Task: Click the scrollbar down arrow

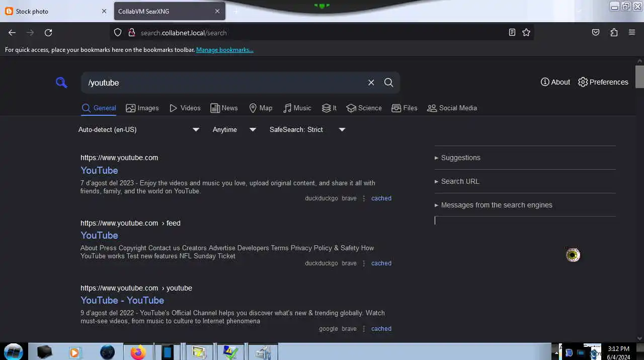Action: click(x=639, y=338)
